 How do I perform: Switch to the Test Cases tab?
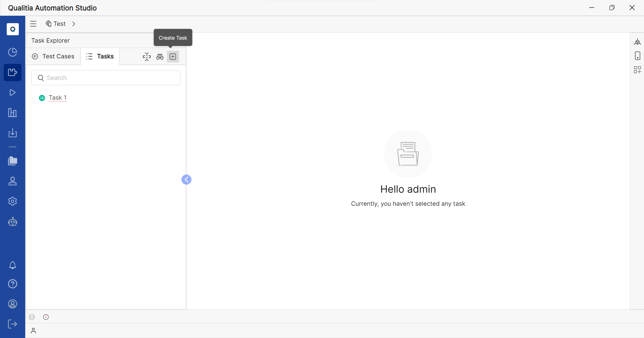pos(53,56)
